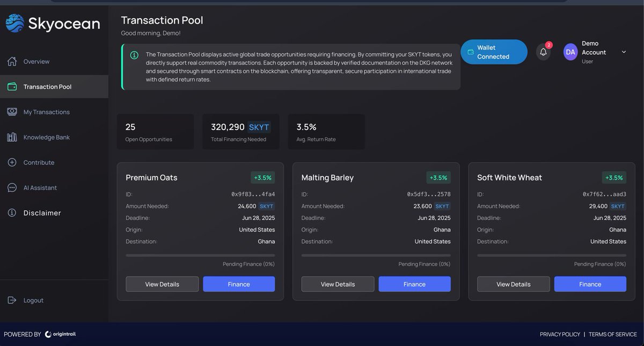Select Transaction Pool in sidebar
Screen dimensions: 644x346
[54, 86]
